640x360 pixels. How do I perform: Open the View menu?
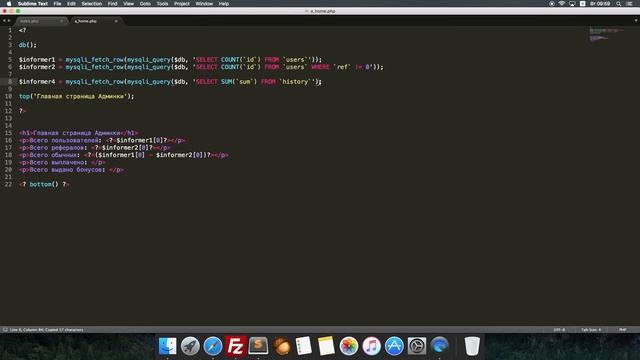pyautogui.click(x=129, y=4)
